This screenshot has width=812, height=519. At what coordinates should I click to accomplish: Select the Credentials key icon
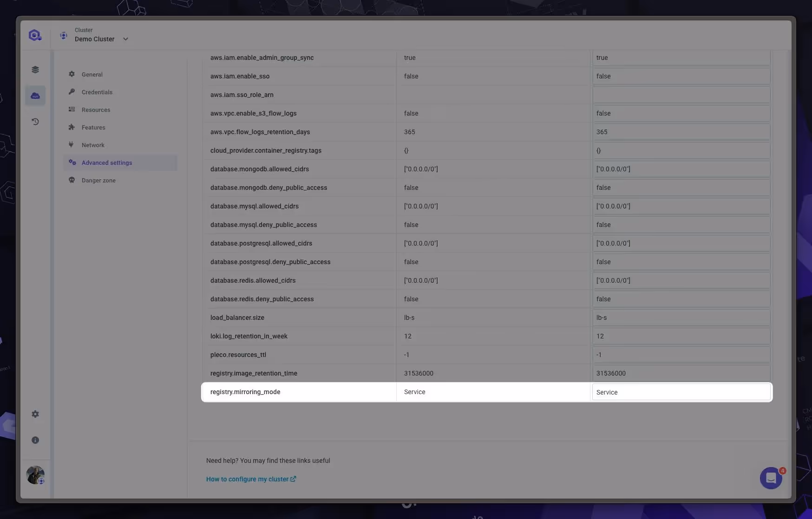[97, 92]
